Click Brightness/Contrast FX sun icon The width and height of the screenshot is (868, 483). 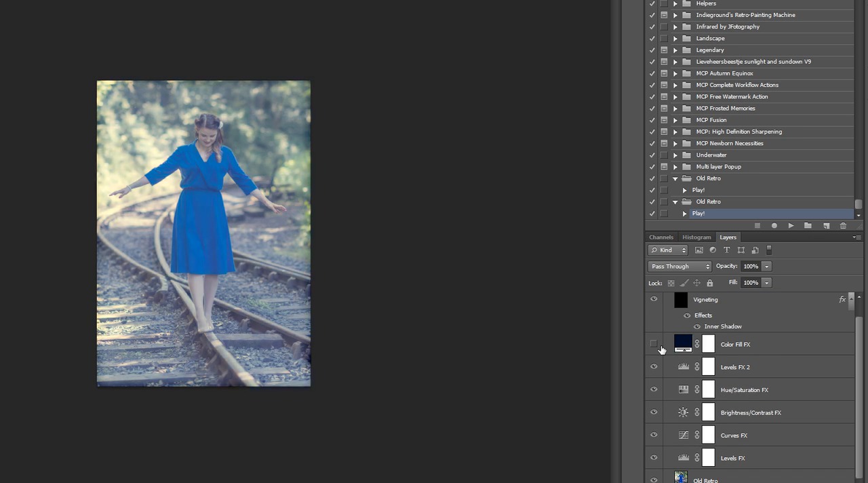click(684, 412)
